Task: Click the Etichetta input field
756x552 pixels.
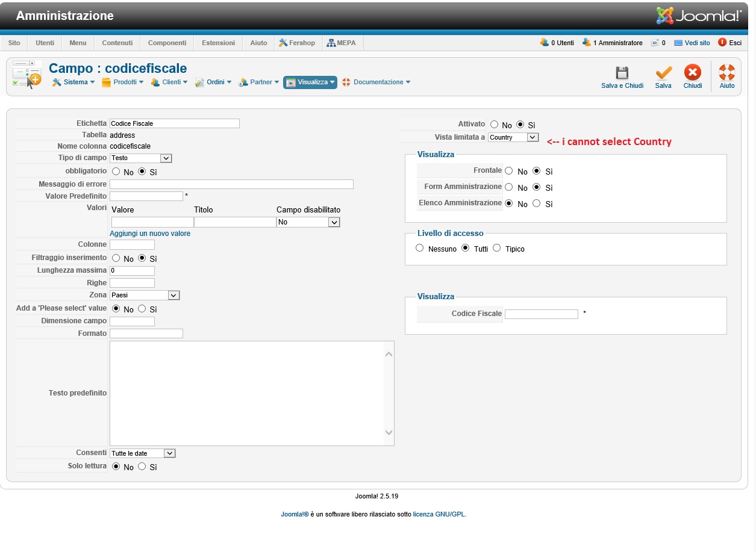Action: pyautogui.click(x=175, y=123)
